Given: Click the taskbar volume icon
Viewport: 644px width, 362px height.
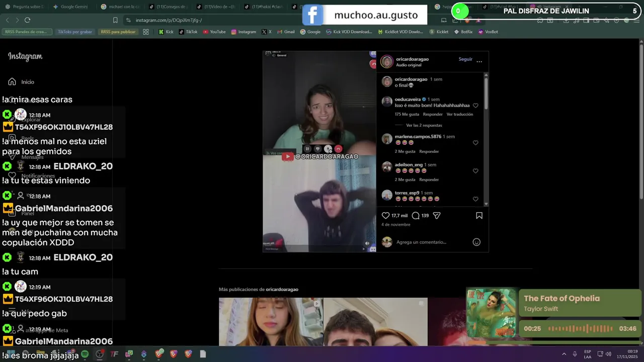Looking at the screenshot, I should coord(608,354).
